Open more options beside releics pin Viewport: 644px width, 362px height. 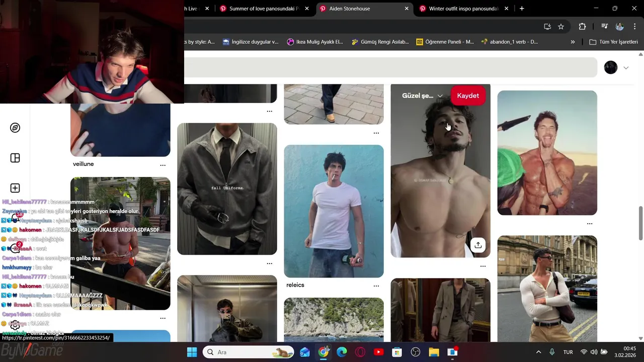[376, 286]
